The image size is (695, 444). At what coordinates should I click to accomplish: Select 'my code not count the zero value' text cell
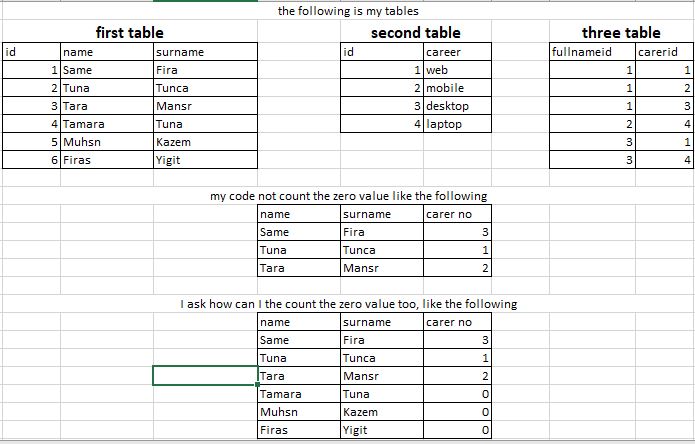point(348,196)
